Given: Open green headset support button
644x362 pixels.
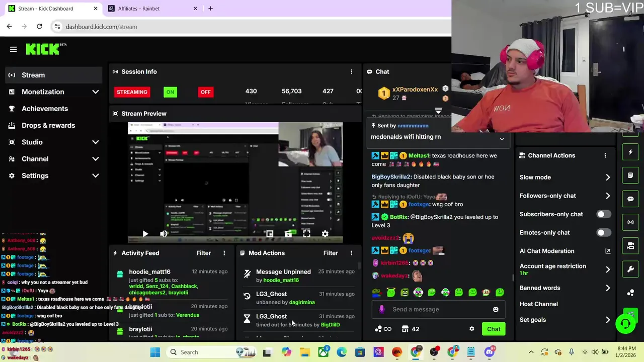Looking at the screenshot, I should (x=625, y=323).
